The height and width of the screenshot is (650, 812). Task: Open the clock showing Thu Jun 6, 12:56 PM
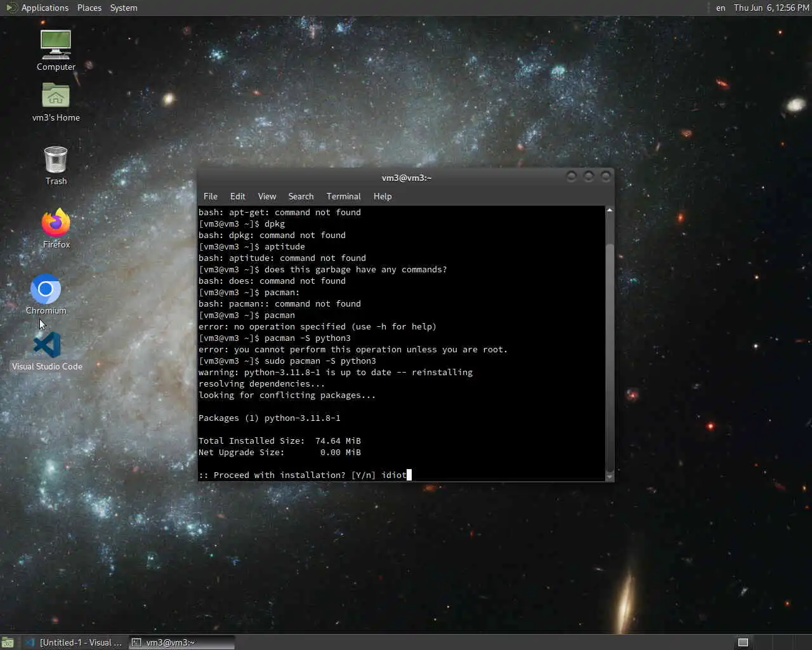point(771,8)
